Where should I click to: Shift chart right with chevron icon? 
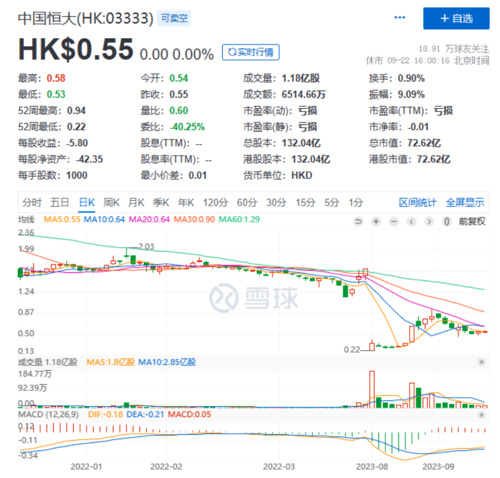pos(429,221)
